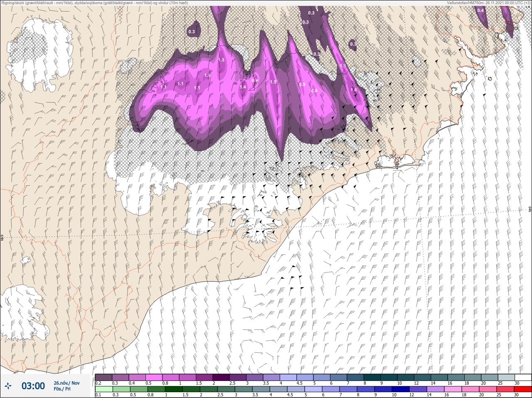Screen dimensions: 532x398
Task: Select the lower legend swatch starting at 16
Action: coord(453,389)
